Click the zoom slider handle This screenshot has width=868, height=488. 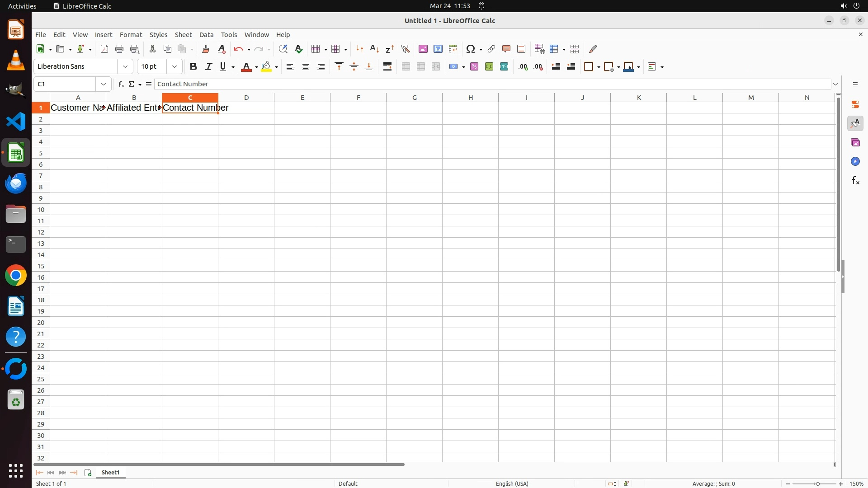pos(817,483)
